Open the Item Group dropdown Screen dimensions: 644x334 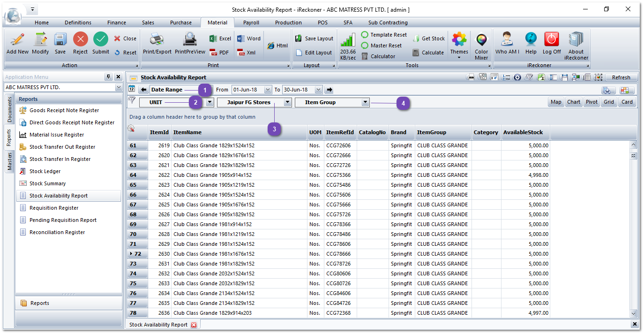366,102
